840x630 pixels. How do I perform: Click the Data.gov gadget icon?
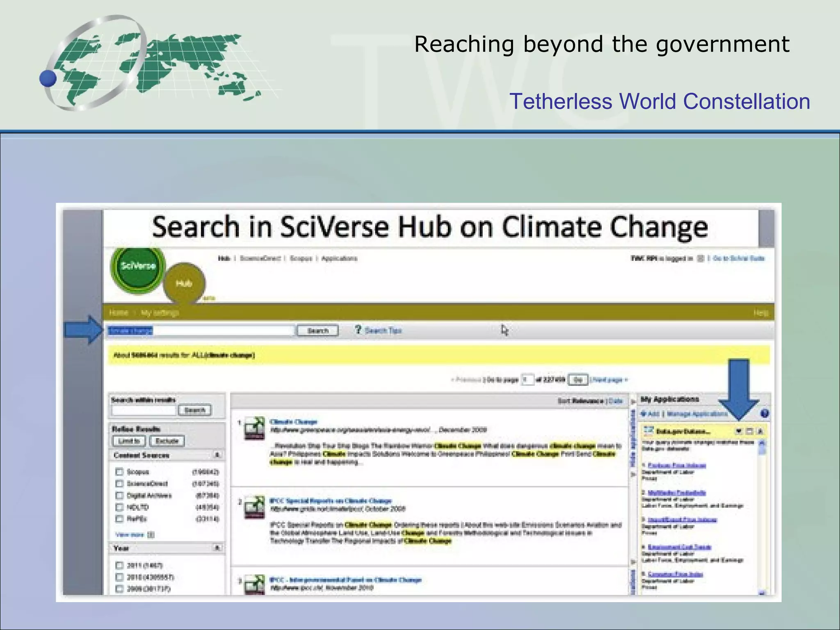[648, 431]
